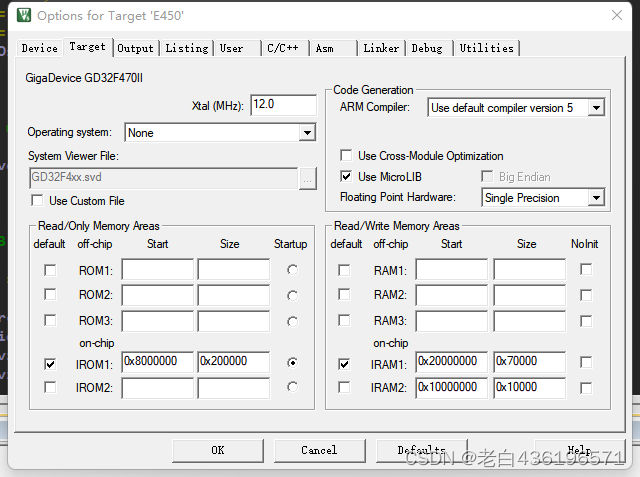Image resolution: width=640 pixels, height=477 pixels.
Task: Open the Output tab
Action: coord(136,48)
